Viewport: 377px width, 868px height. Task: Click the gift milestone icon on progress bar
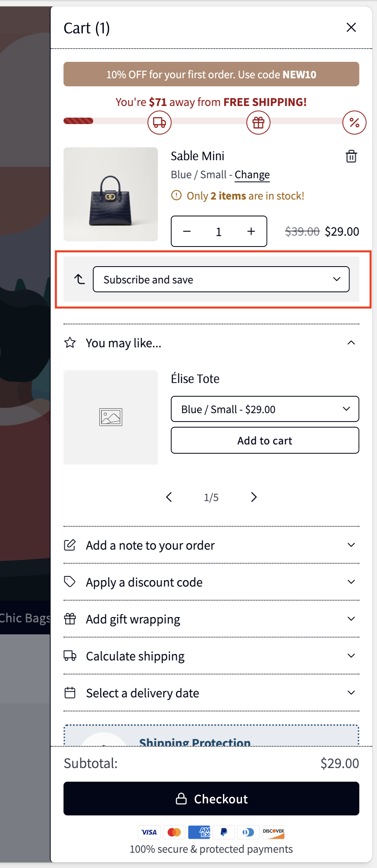click(258, 122)
